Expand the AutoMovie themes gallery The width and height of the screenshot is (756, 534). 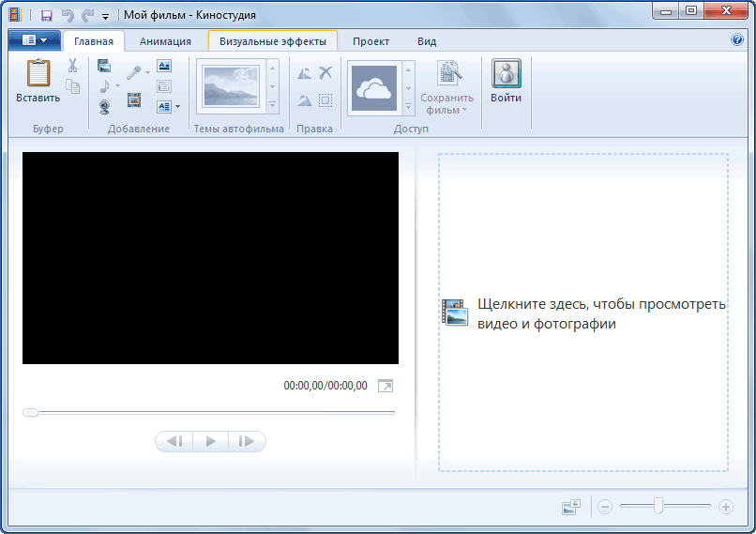coord(272,105)
